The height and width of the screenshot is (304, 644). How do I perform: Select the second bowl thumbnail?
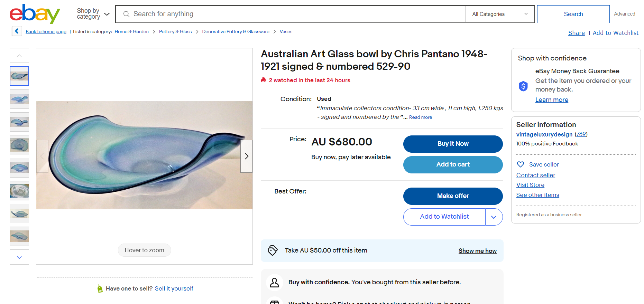tap(19, 99)
